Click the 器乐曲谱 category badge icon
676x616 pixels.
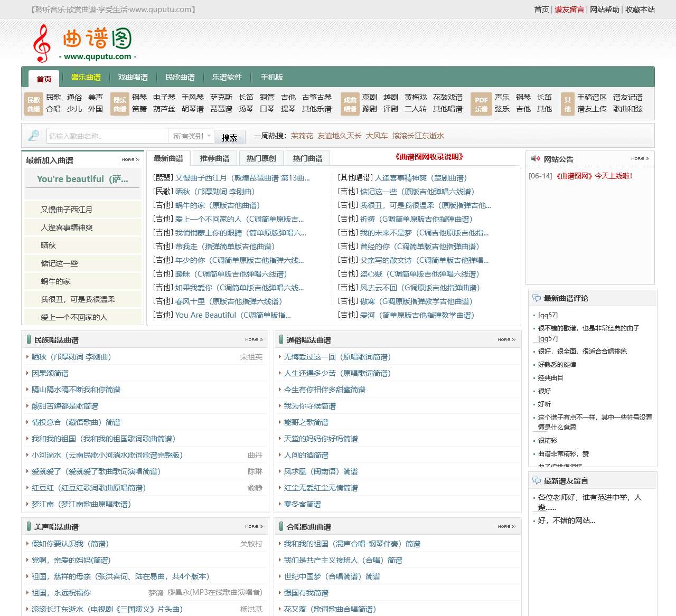point(120,103)
